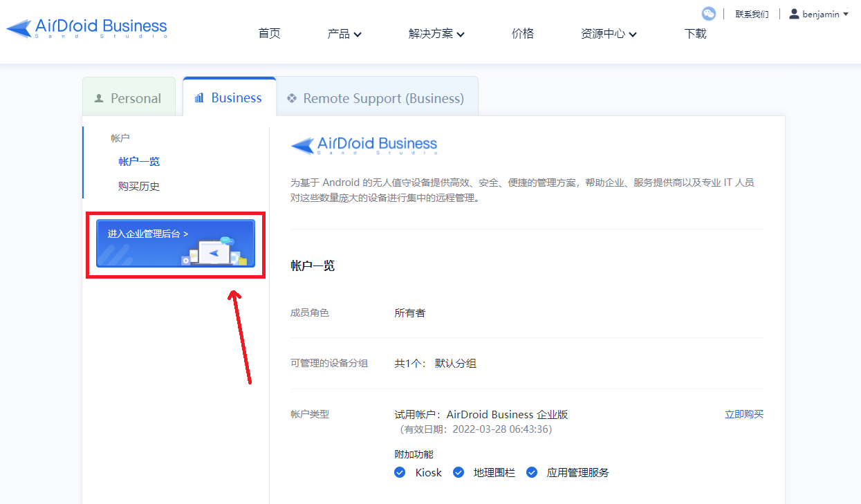Switch to the Business tab
The image size is (861, 504).
point(229,97)
